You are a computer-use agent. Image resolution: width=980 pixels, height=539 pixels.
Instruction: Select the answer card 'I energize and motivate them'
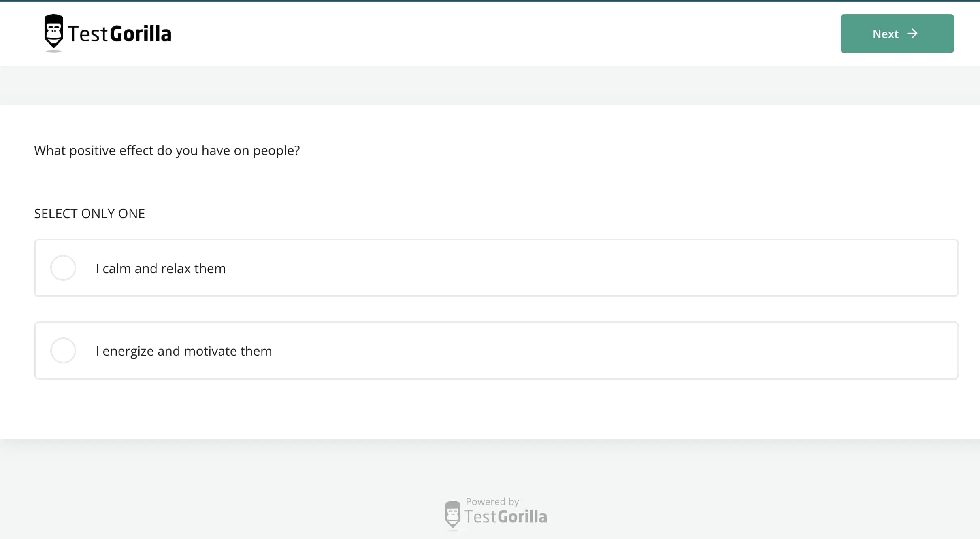tap(496, 350)
